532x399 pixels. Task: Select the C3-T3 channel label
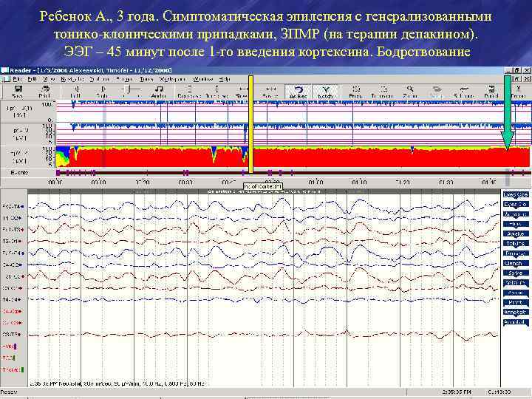12,335
